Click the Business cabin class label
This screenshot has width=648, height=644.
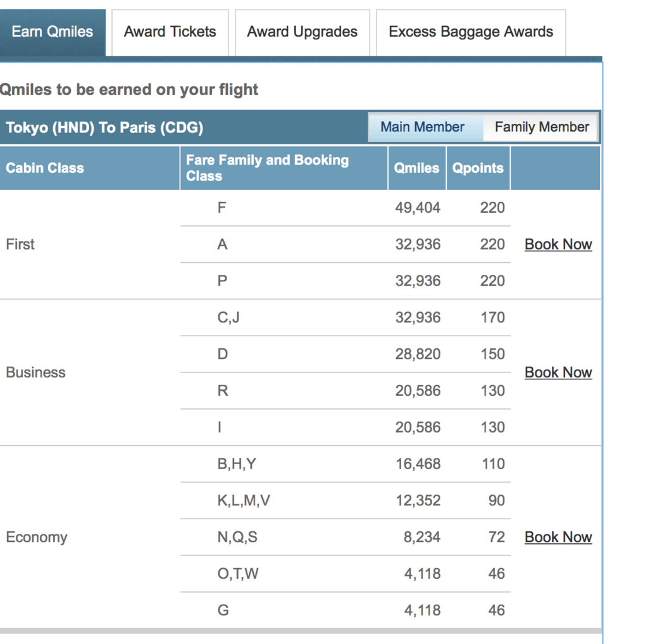coord(35,373)
